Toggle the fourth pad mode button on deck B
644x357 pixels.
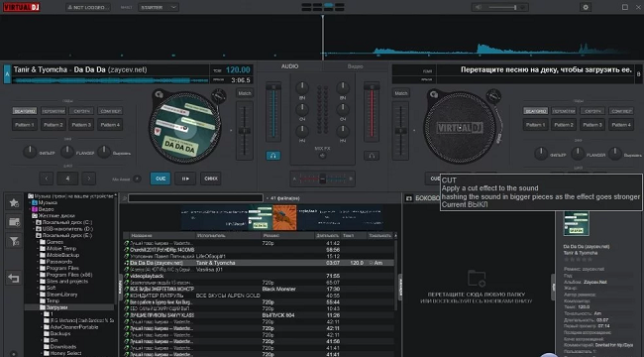[621, 111]
